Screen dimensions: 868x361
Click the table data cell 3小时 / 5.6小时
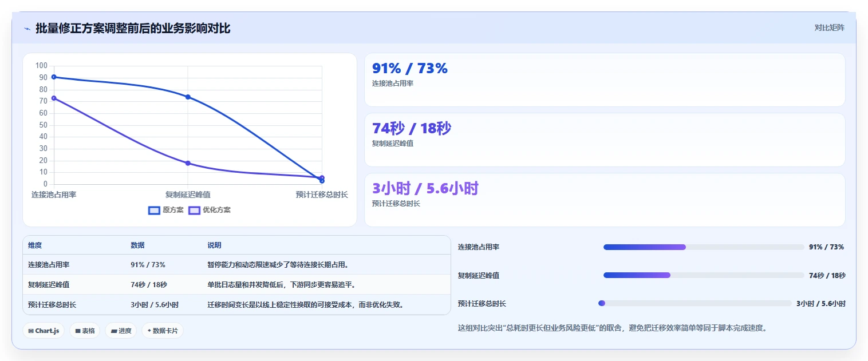(155, 304)
